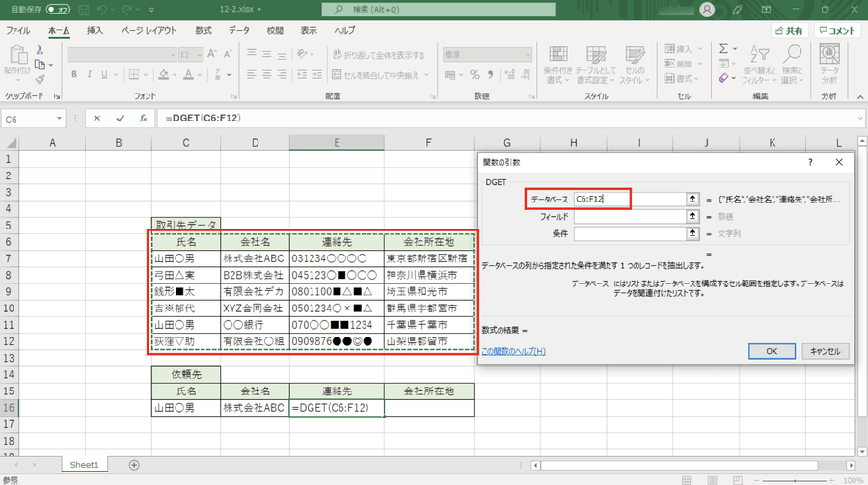Viewport: 868px width, 485px height.
Task: Switch to the Sheet1 tab
Action: [83, 464]
